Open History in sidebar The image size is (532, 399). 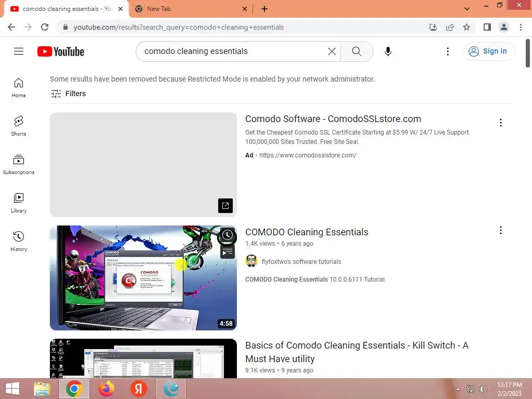tap(19, 241)
